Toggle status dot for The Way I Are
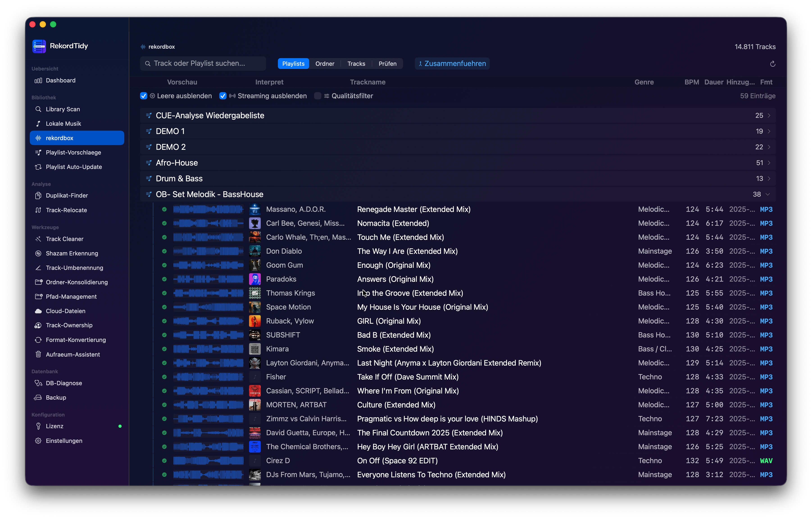Screen dimensions: 812x519 [164, 251]
